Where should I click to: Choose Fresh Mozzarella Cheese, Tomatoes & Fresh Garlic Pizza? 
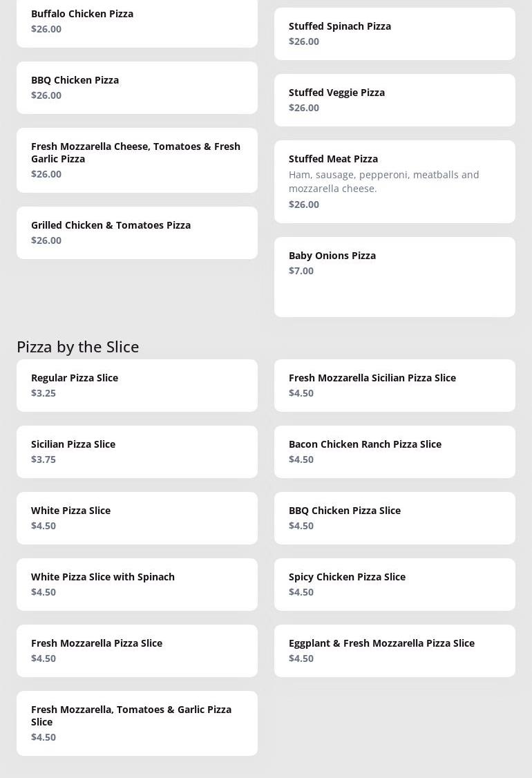137,160
